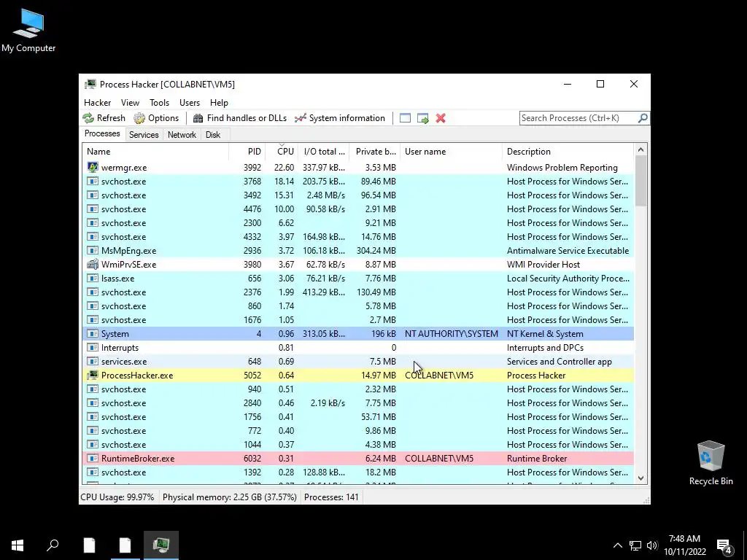Click CPU Usage status bar entry
This screenshot has height=560, width=747.
tap(117, 497)
